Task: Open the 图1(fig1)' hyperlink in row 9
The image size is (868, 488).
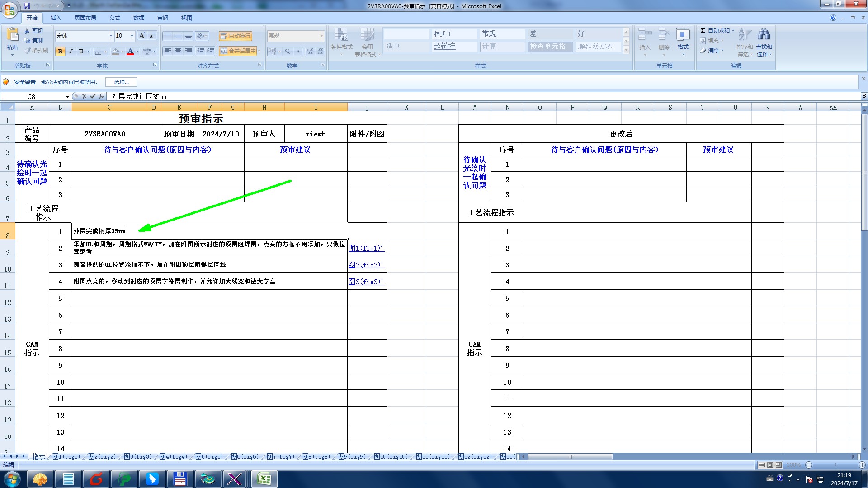Action: point(366,248)
